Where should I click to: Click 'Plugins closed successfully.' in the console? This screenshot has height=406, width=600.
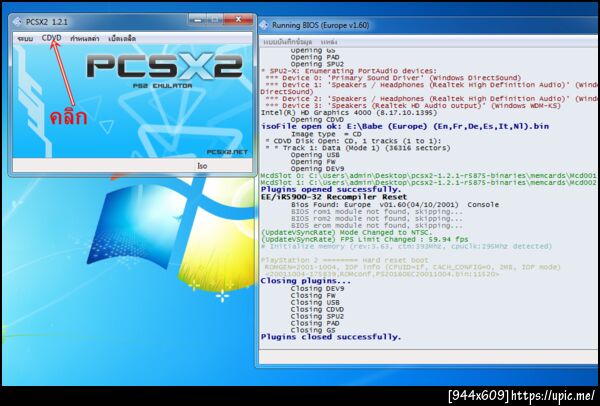(x=331, y=337)
